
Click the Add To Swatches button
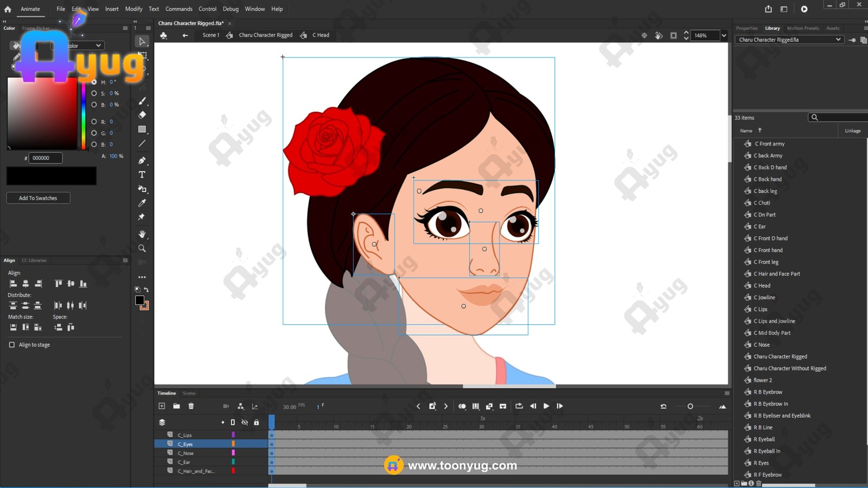tap(38, 198)
